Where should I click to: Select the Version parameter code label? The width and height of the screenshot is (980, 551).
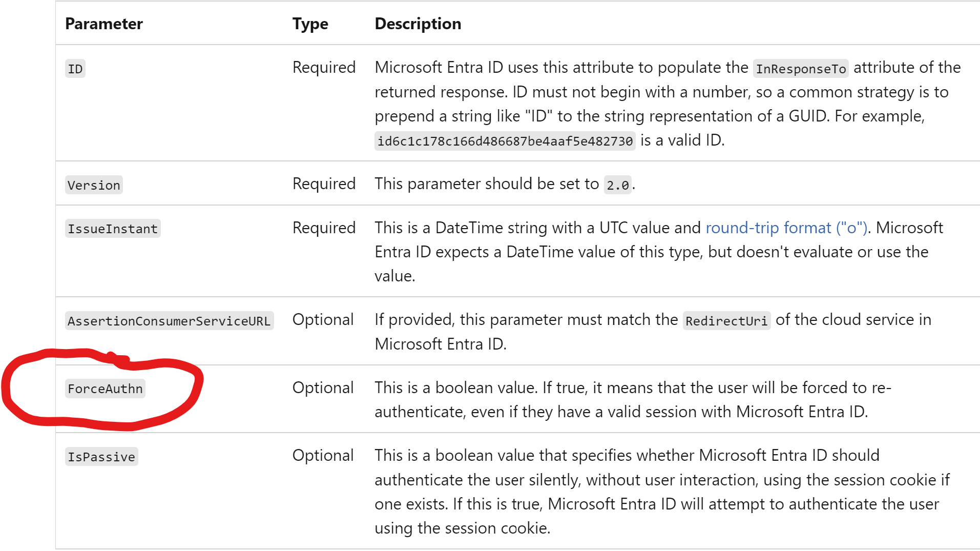94,185
